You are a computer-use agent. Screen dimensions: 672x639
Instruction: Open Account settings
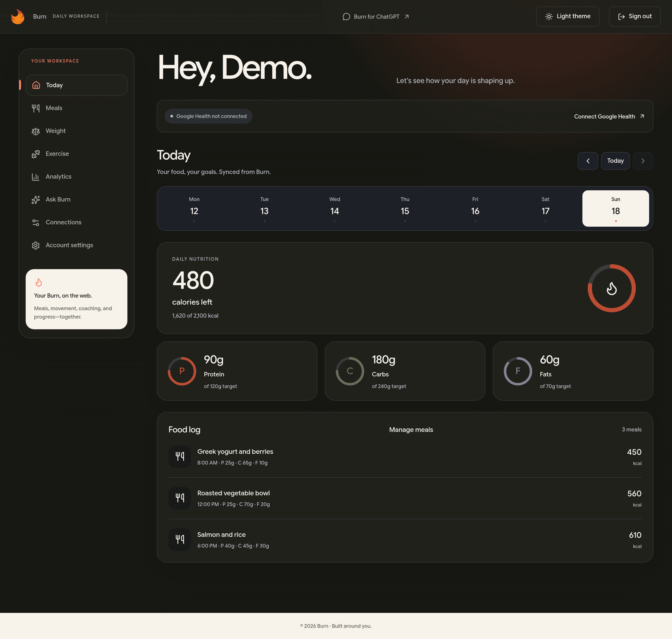(x=76, y=245)
